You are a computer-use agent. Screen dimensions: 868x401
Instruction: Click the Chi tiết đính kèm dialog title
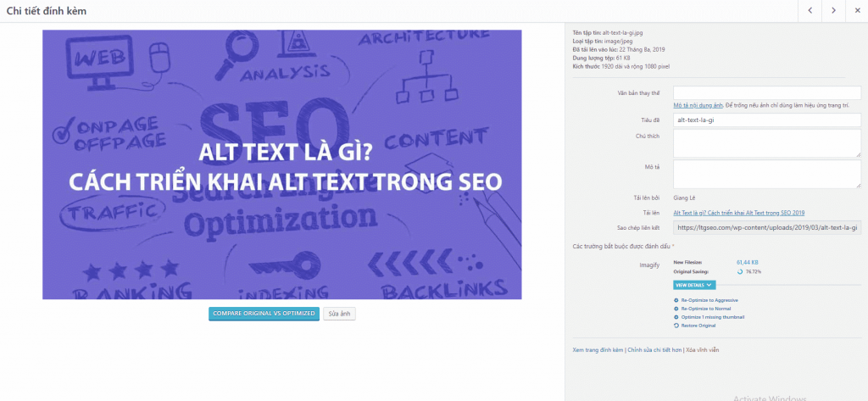pos(47,11)
